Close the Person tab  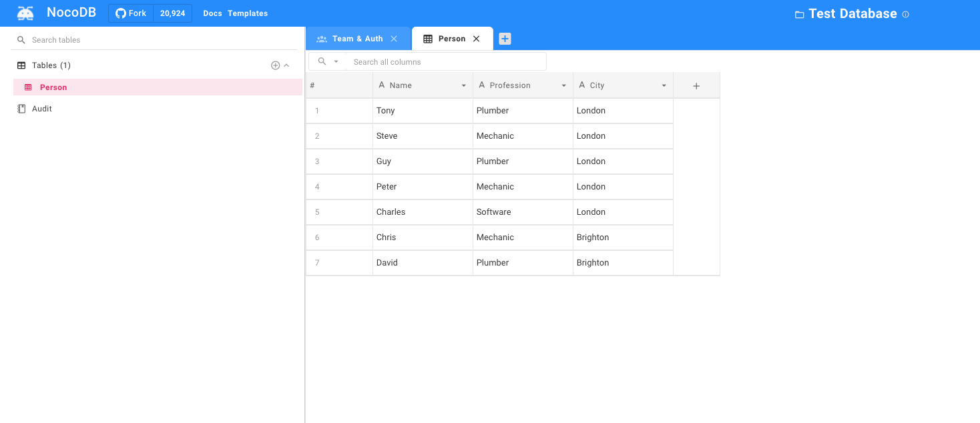coord(477,39)
